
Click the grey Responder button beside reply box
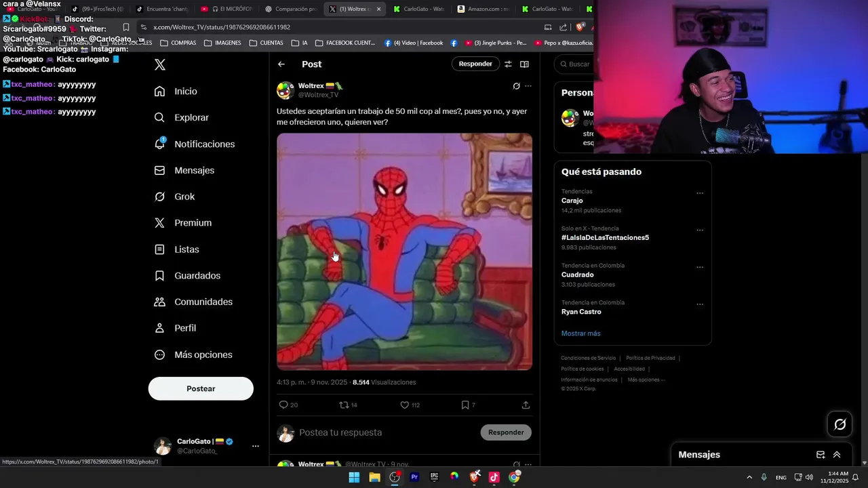[x=506, y=432]
